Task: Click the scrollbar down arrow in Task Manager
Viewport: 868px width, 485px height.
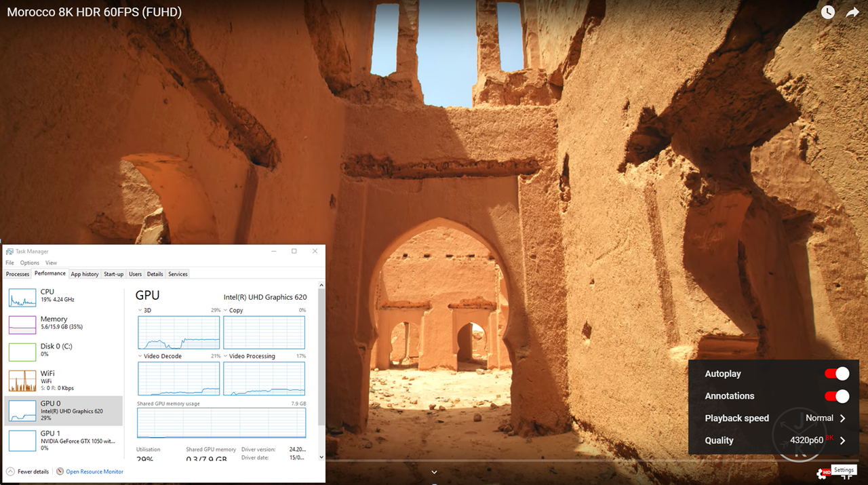Action: tap(321, 457)
